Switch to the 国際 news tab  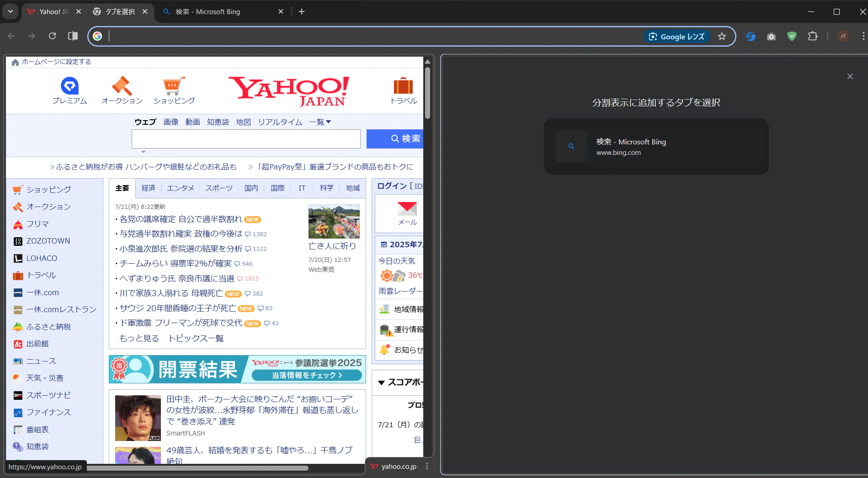pyautogui.click(x=277, y=188)
